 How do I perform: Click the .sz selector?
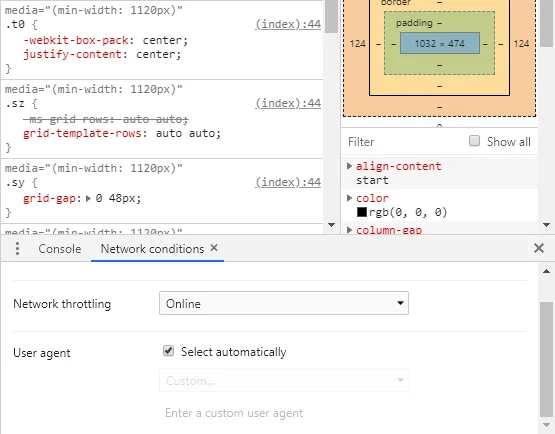(15, 103)
